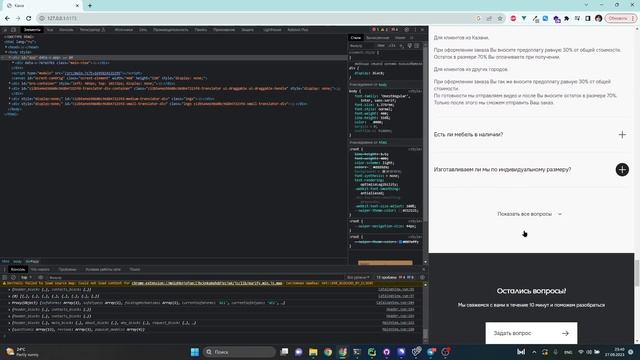Click the webpage vertical scrollbar thumb
The width and height of the screenshot is (640, 360).
tap(637, 273)
